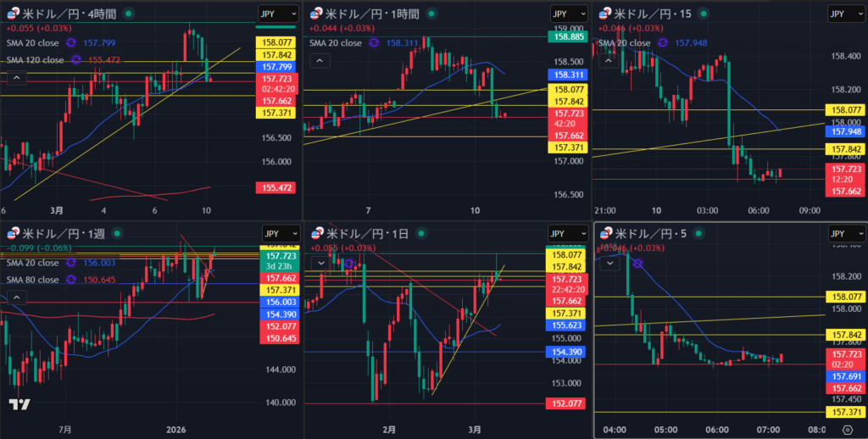868x439 pixels.
Task: Select the SMA 20 close label on 4-hour chart
Action: pyautogui.click(x=33, y=43)
